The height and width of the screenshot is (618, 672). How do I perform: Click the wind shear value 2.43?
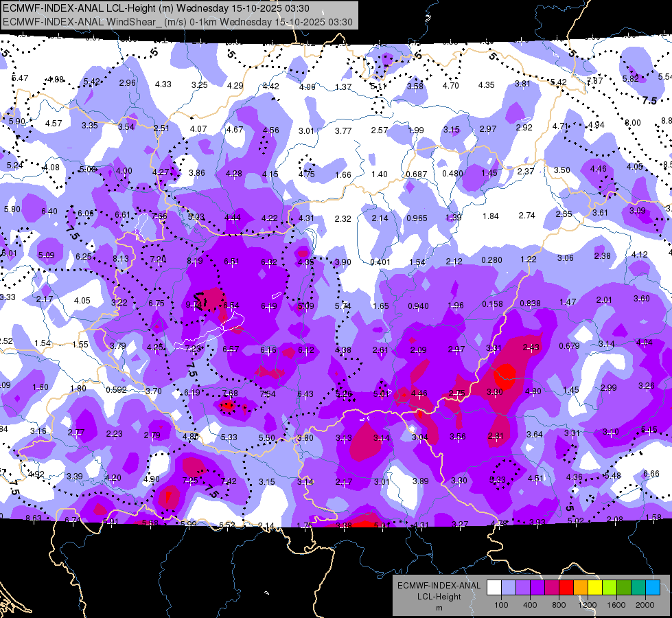point(531,347)
